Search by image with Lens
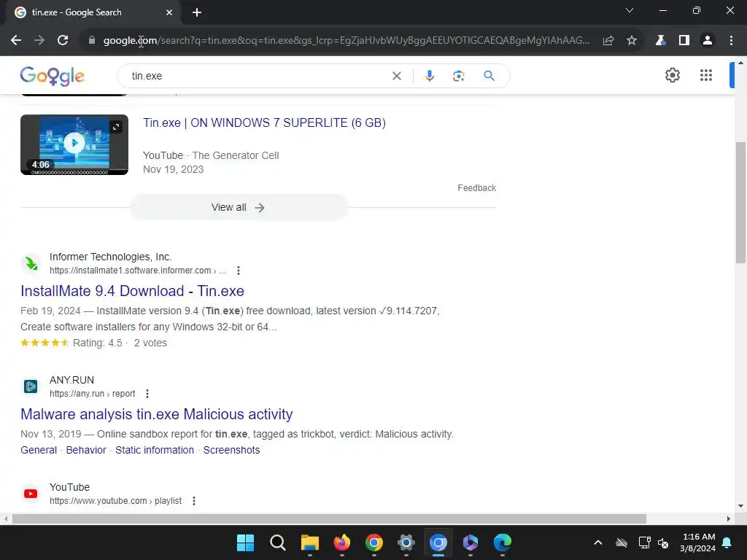Image resolution: width=747 pixels, height=560 pixels. pos(458,76)
